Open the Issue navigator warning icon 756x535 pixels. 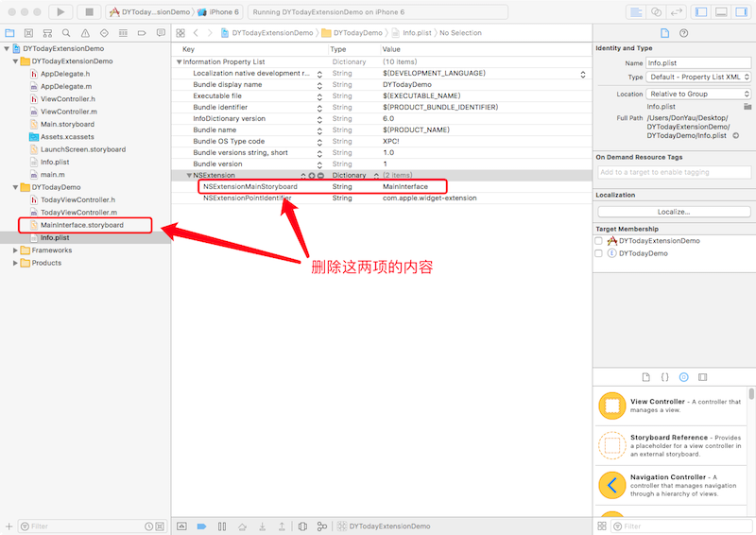click(85, 33)
